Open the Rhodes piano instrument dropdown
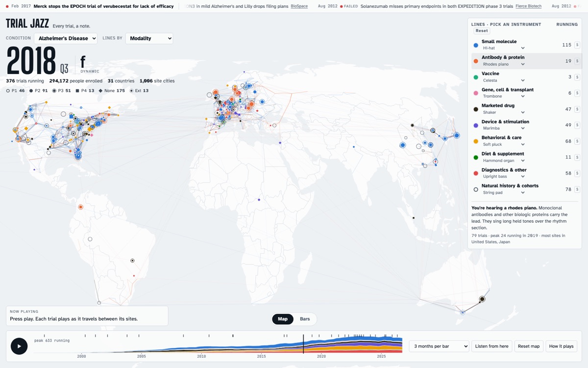This screenshot has height=368, width=588. tap(504, 64)
